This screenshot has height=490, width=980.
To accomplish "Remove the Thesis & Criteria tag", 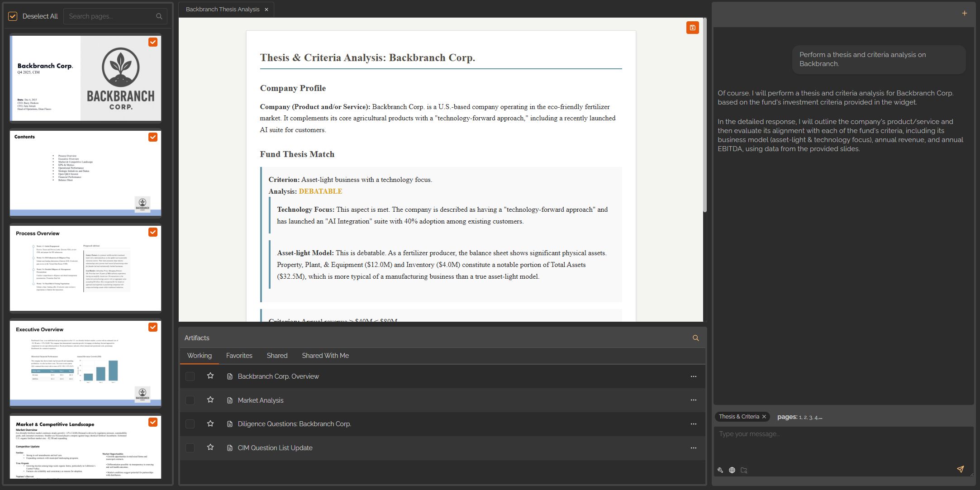I will tap(764, 417).
